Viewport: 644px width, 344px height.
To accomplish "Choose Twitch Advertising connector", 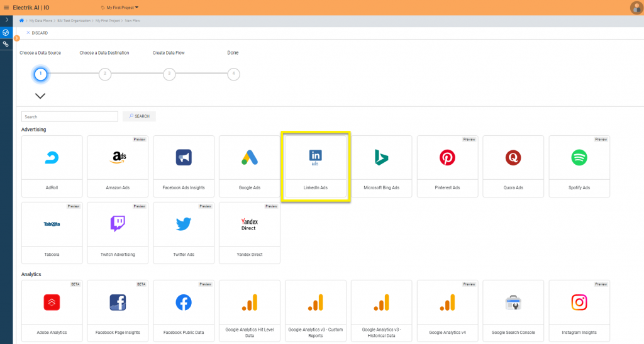I will click(118, 233).
